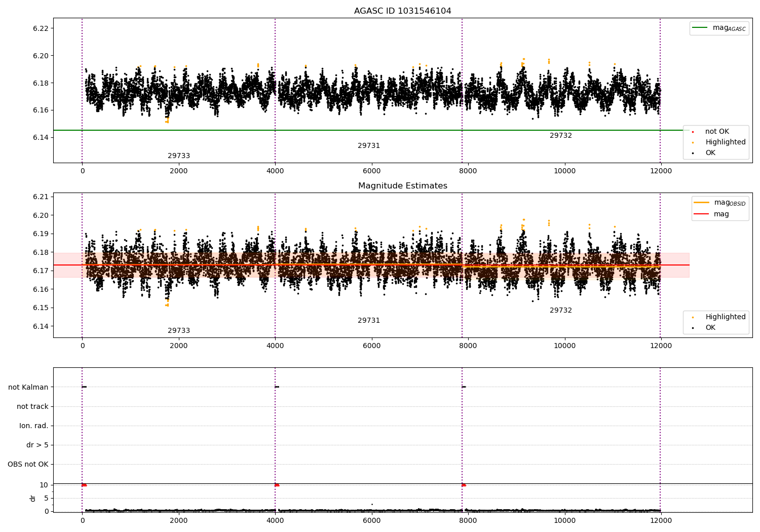Click the 'not track' axis label
Screen dimensions: 760x532
click(32, 407)
